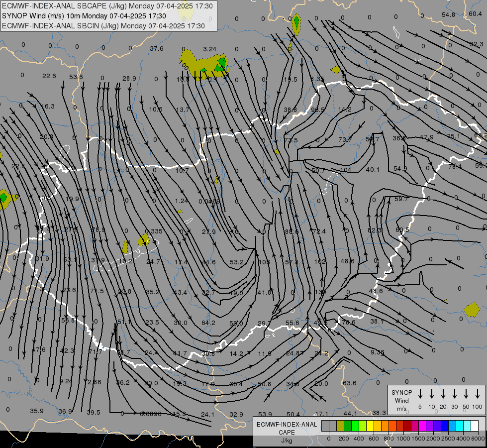Click the large olive CAPE patch near 3.24
The image size is (487, 448).
point(203,65)
